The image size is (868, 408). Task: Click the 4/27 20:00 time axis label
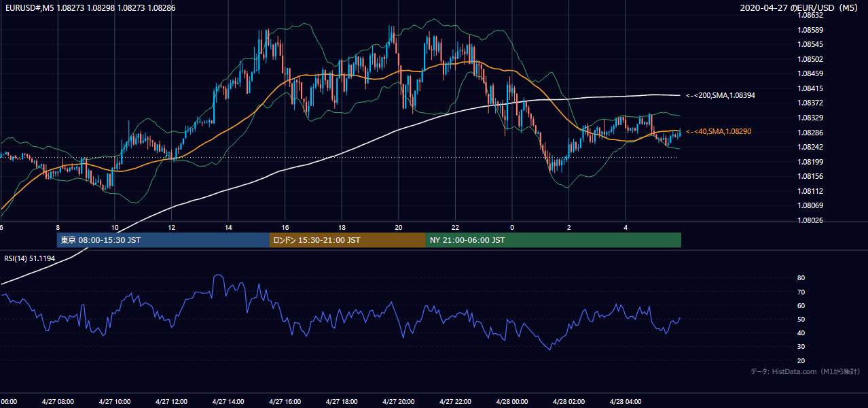pos(399,401)
